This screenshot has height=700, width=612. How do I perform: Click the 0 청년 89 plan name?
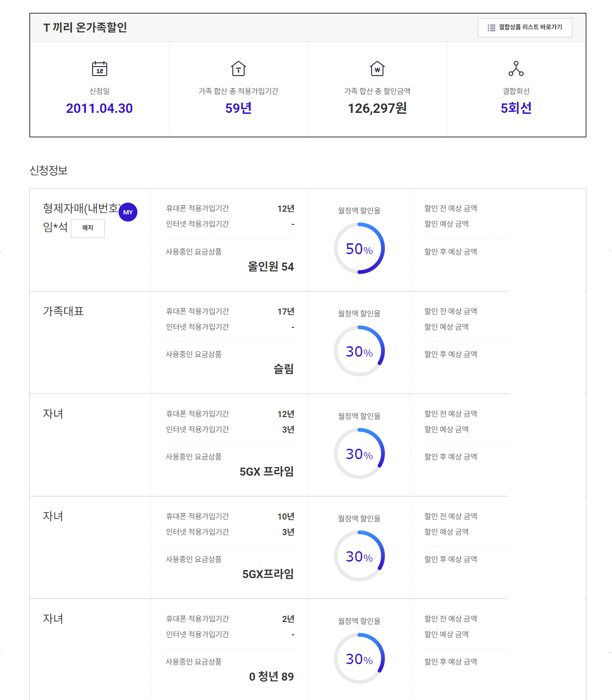(x=272, y=676)
